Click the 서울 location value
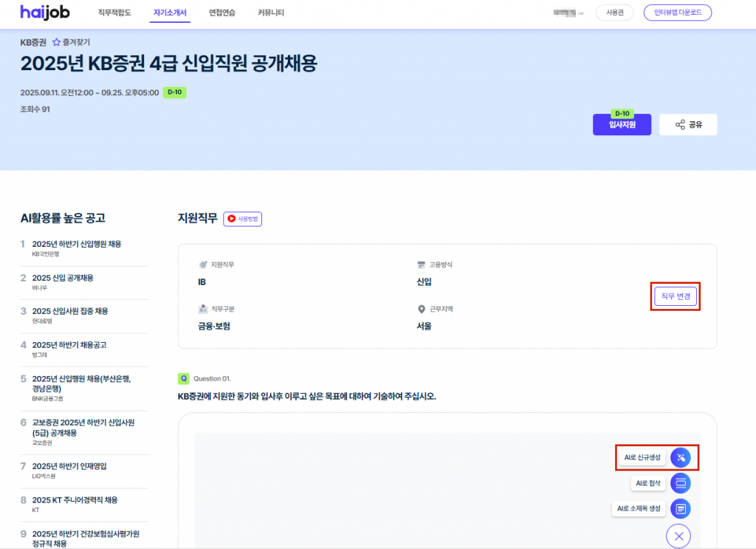 tap(424, 326)
